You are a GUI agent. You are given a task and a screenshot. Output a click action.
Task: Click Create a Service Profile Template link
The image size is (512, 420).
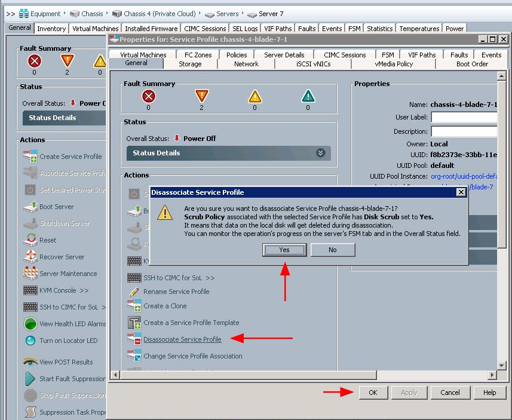191,323
